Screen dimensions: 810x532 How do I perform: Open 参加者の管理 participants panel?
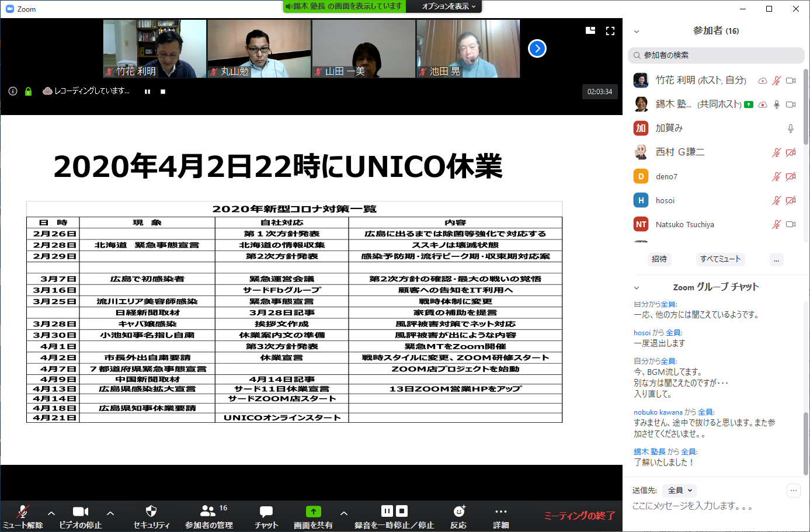[209, 516]
